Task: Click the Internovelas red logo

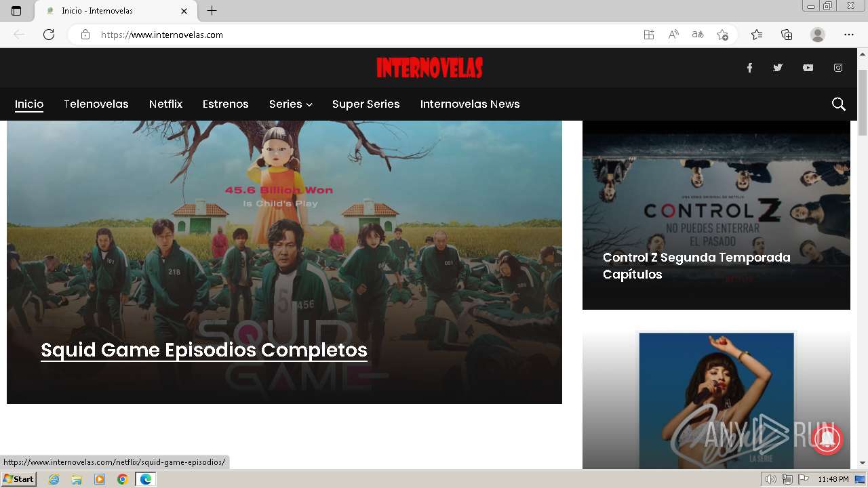Action: 430,68
